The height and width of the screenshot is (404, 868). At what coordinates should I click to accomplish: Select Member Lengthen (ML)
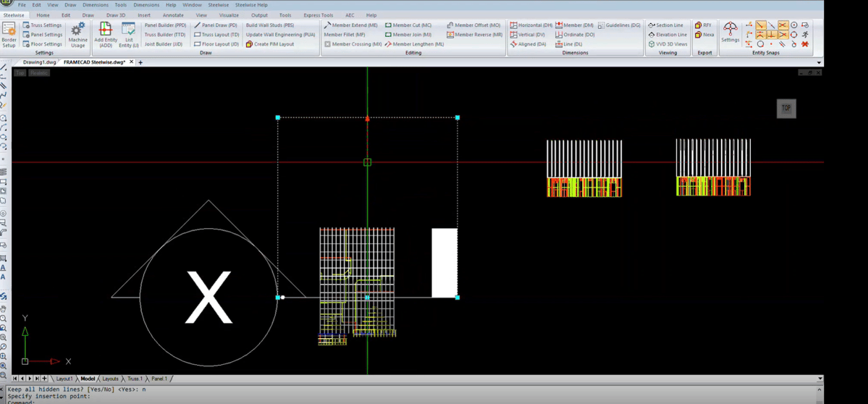[415, 43]
